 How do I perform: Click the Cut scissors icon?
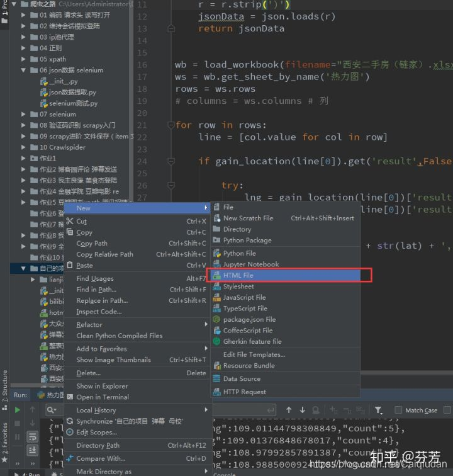[70, 221]
